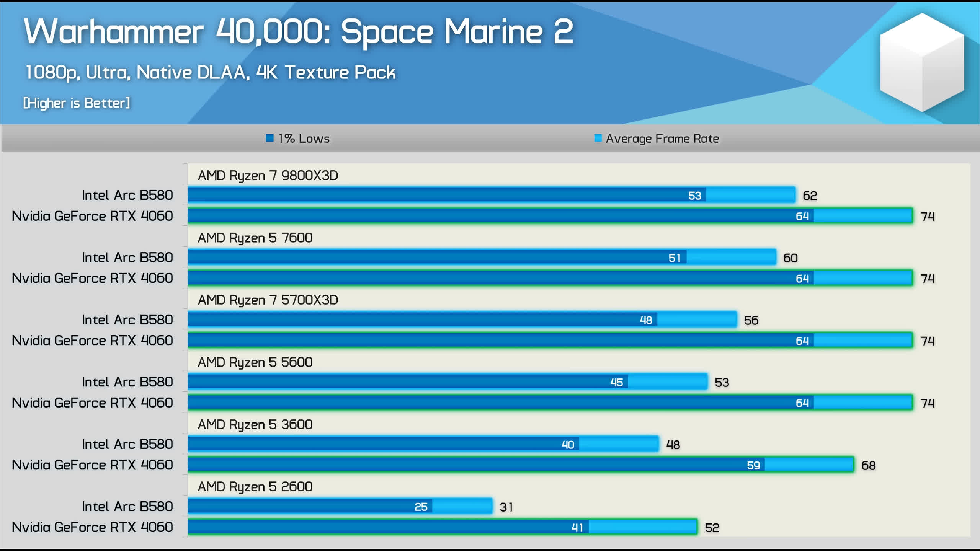The image size is (980, 551).
Task: Click the 48 value on the 5700X3D B580 bar
Action: [646, 320]
